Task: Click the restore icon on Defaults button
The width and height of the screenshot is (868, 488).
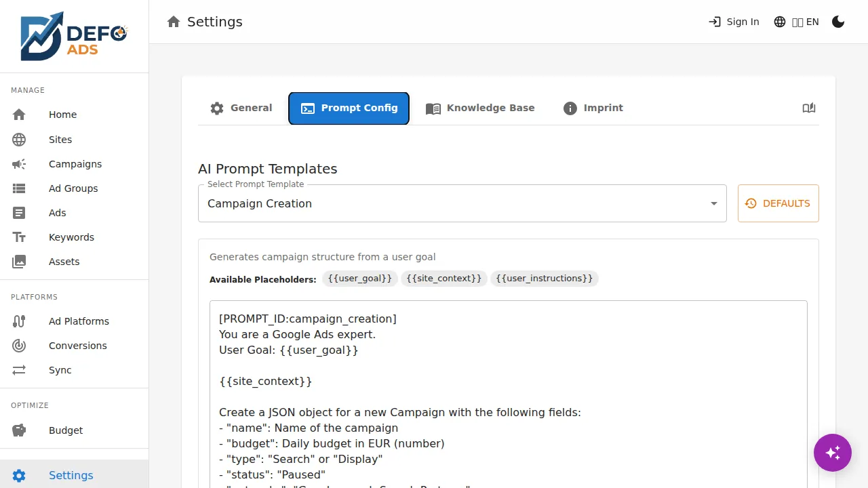Action: [x=751, y=203]
